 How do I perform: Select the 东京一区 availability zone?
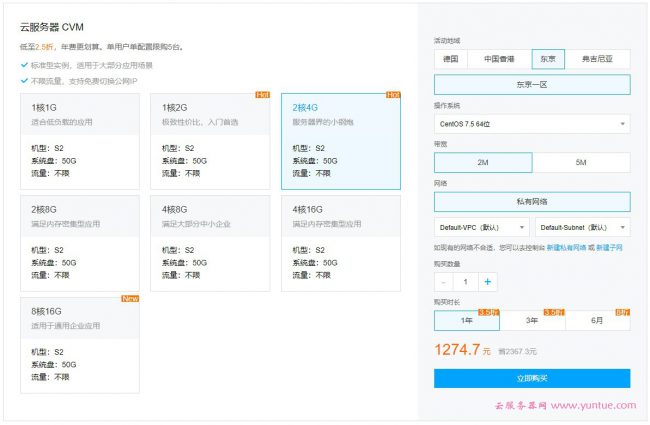coord(532,85)
